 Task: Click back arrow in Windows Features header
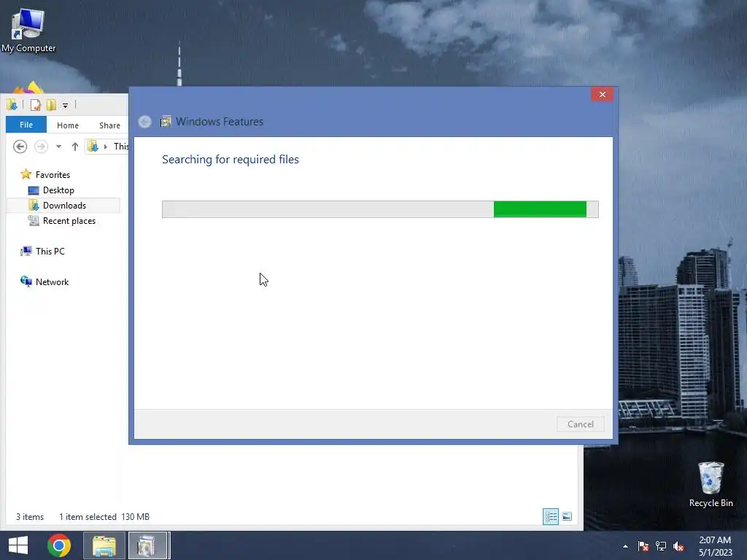click(145, 122)
